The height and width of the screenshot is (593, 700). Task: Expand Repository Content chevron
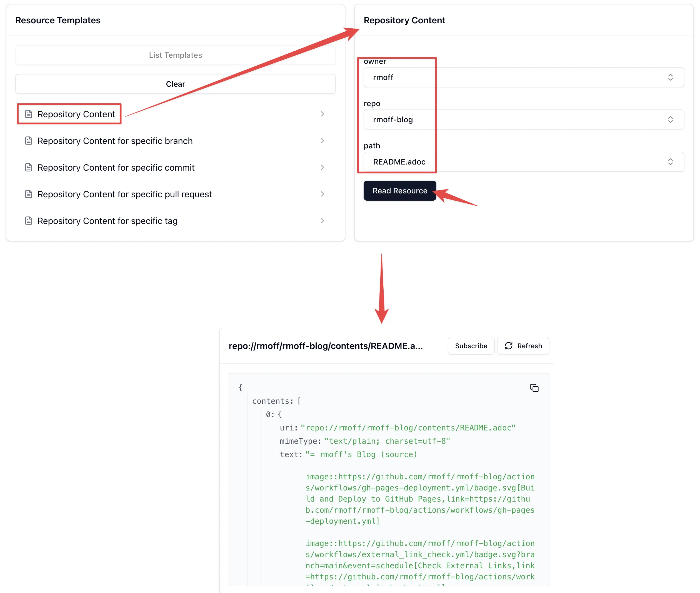click(x=322, y=114)
